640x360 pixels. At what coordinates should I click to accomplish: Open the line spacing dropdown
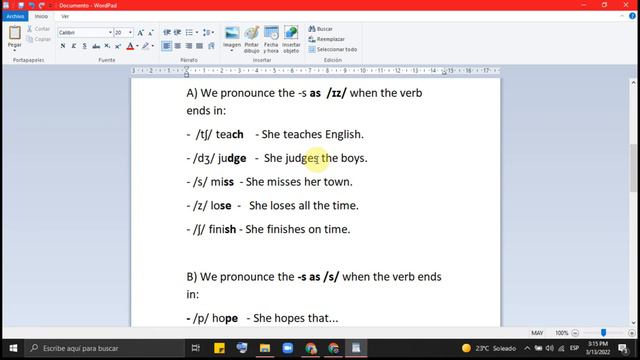tap(208, 32)
